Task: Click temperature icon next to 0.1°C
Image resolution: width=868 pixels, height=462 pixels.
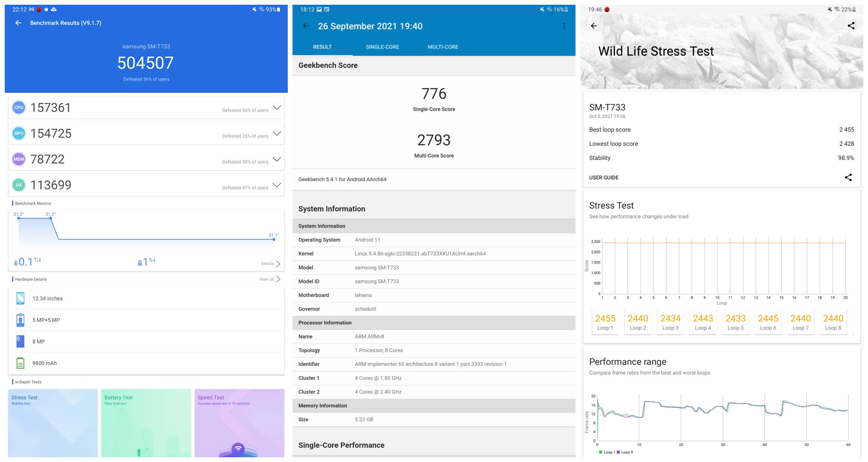Action: pyautogui.click(x=16, y=263)
